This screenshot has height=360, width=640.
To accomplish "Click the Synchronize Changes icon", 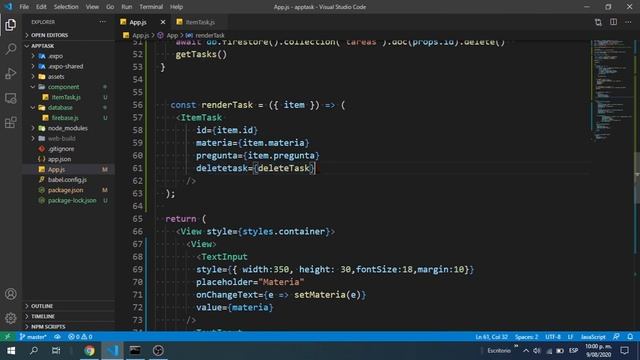I will (x=58, y=337).
